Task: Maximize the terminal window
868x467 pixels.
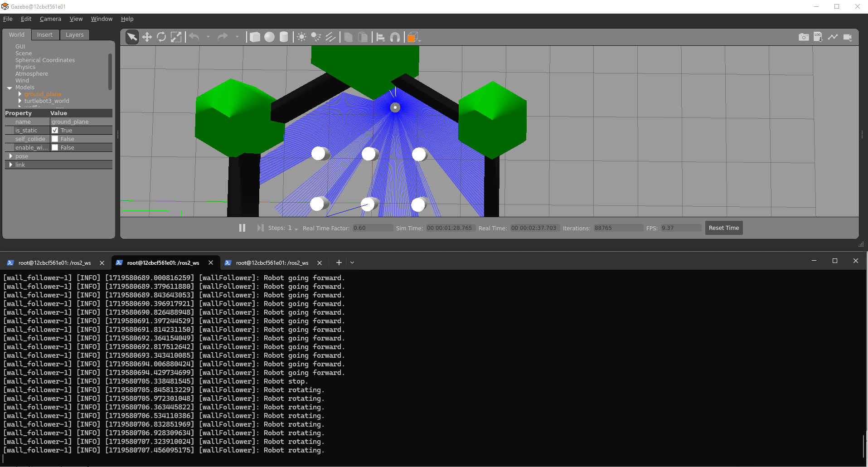Action: [834, 261]
